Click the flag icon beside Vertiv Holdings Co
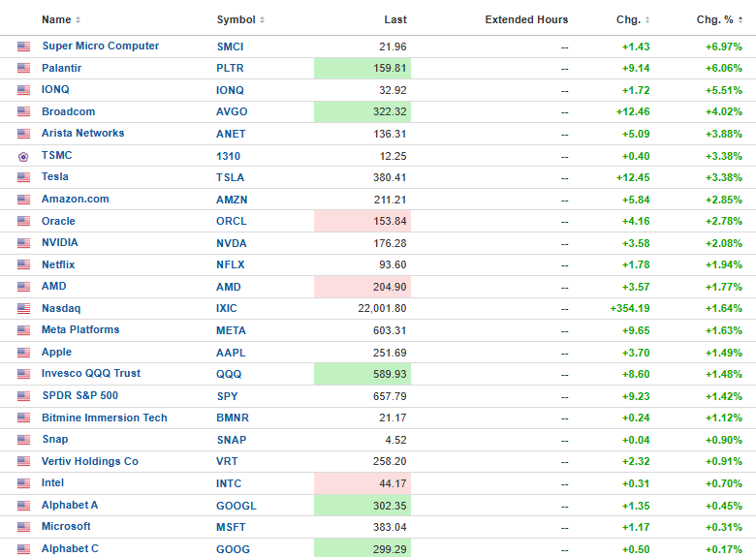The height and width of the screenshot is (557, 756). point(23,462)
